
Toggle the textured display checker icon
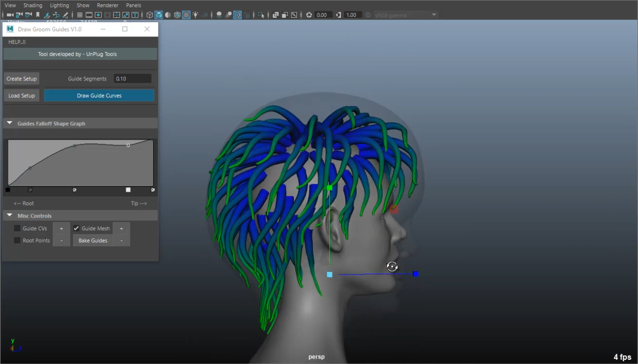pyautogui.click(x=186, y=15)
